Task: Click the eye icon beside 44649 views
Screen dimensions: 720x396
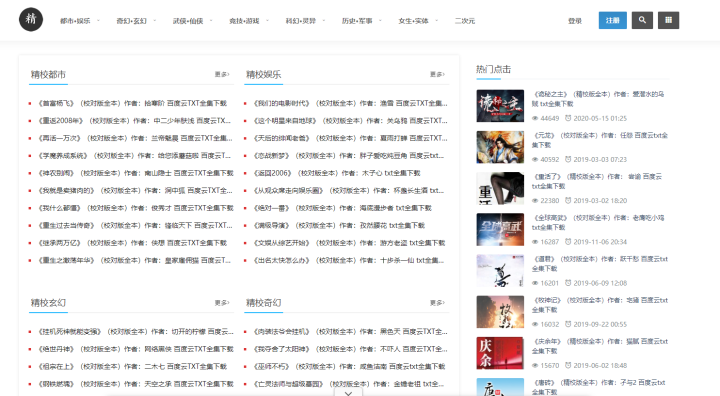Action: coord(535,118)
